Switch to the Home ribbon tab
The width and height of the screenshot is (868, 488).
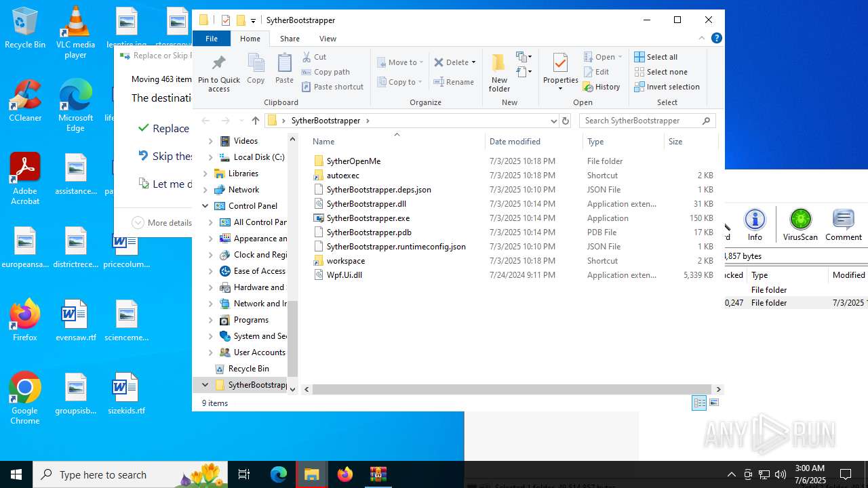[250, 39]
